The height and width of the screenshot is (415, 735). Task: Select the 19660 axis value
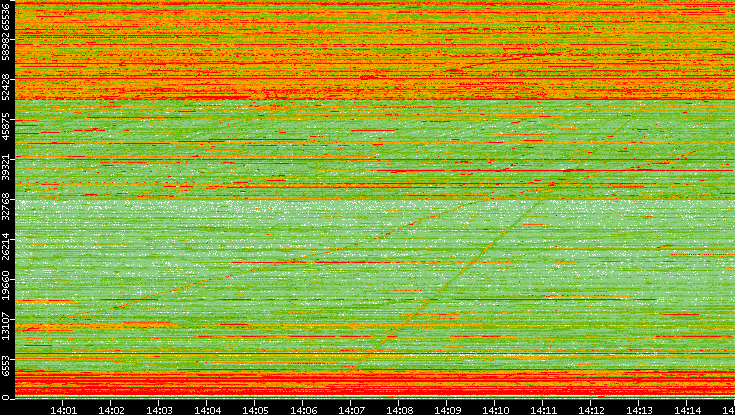(5, 289)
